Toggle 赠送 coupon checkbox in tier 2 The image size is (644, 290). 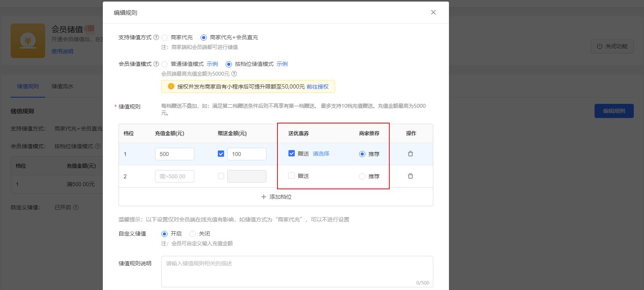click(x=292, y=176)
